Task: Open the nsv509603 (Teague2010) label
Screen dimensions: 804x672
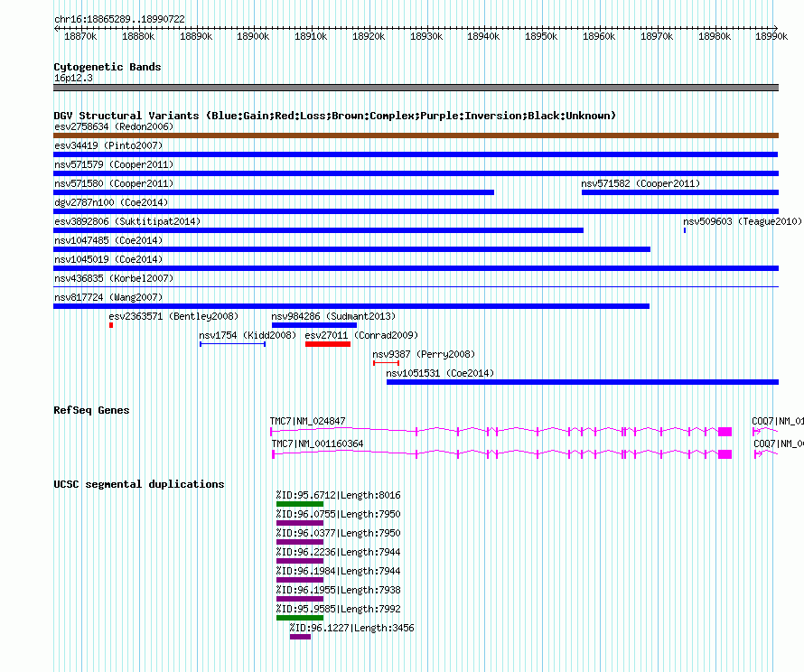Action: [742, 221]
